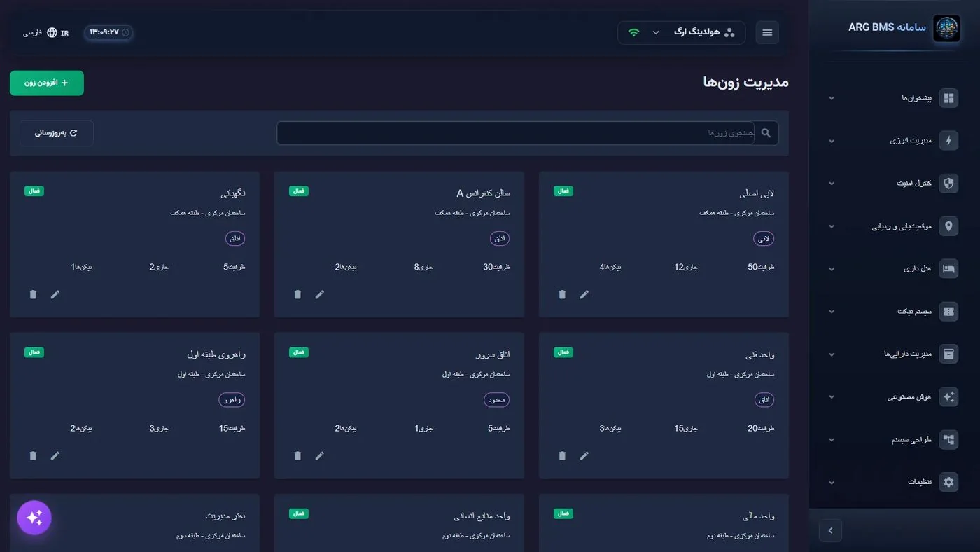Image resolution: width=980 pixels, height=552 pixels.
Task: Click the green Wi-Fi connection status icon
Action: pyautogui.click(x=634, y=32)
